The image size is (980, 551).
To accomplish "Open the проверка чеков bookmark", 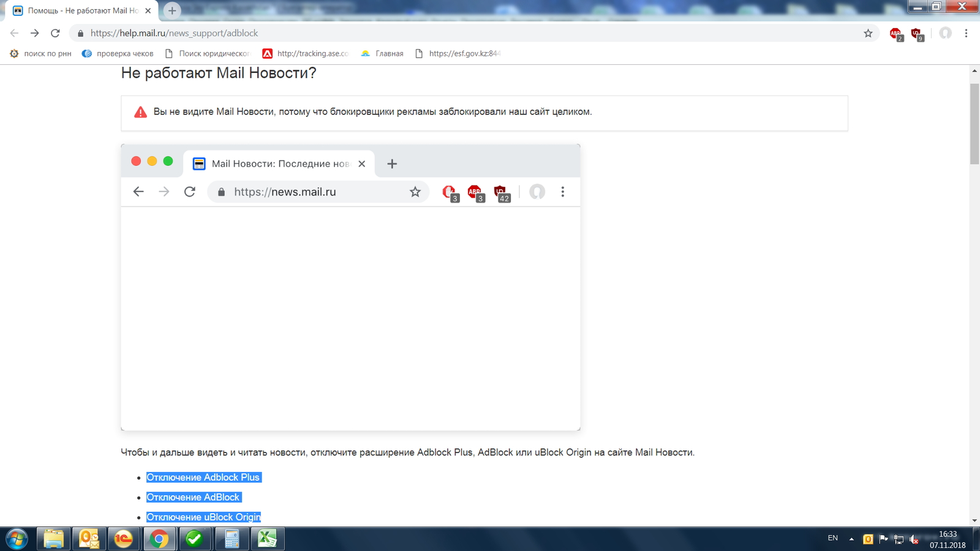I will coord(118,53).
